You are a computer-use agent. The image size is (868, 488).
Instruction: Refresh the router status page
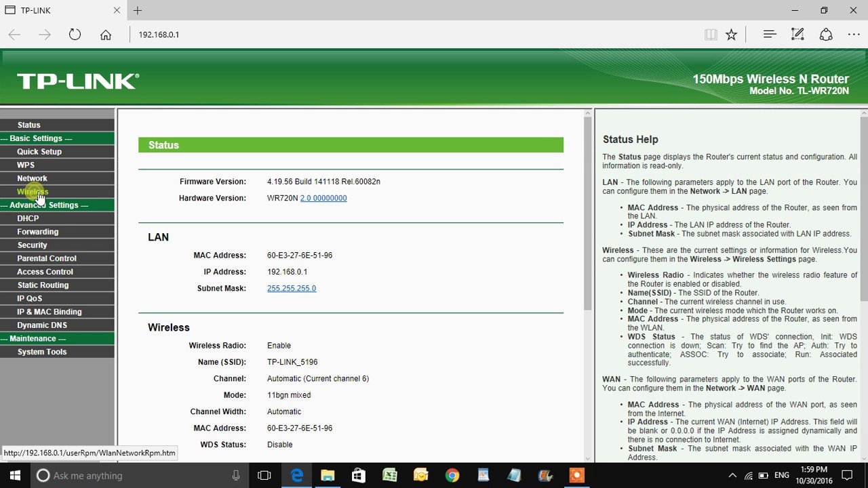pyautogui.click(x=75, y=34)
